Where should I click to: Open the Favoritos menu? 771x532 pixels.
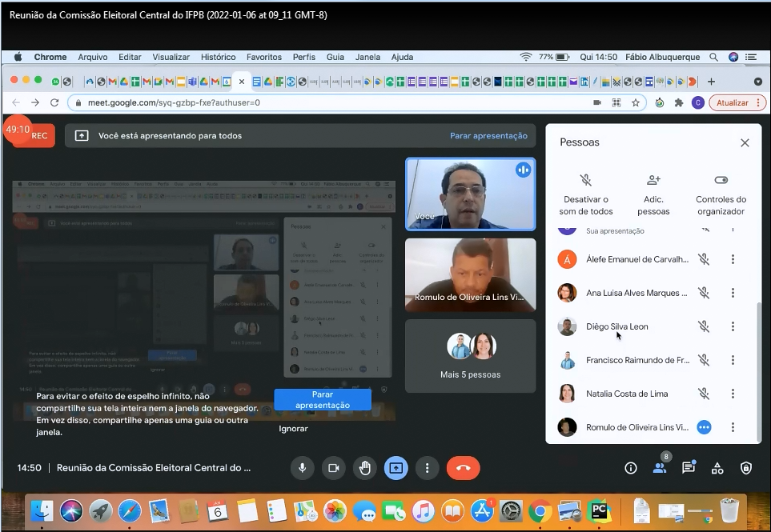pyautogui.click(x=263, y=57)
